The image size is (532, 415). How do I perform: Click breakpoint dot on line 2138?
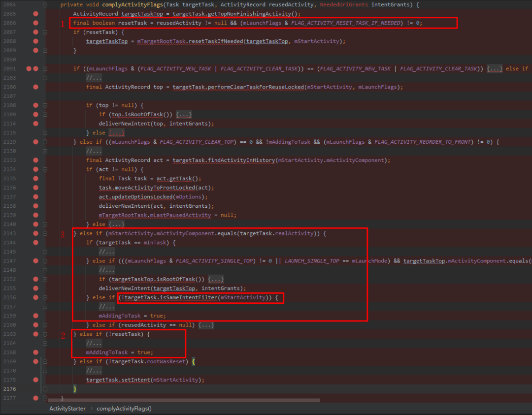tap(35, 206)
